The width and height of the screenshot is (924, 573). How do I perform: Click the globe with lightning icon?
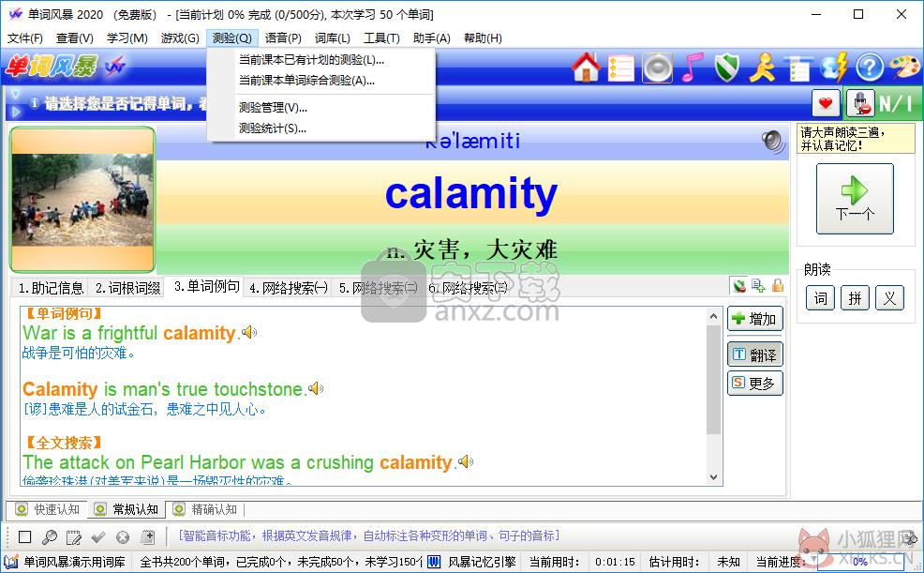coord(834,68)
